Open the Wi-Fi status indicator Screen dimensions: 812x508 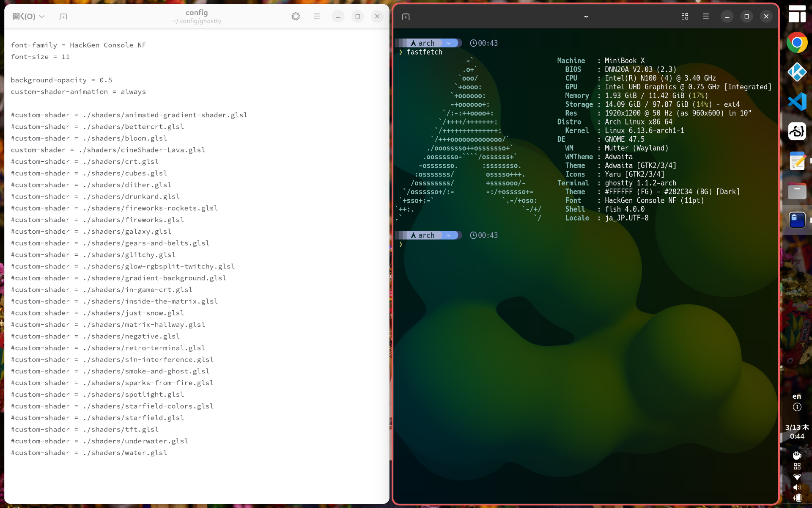(x=797, y=477)
